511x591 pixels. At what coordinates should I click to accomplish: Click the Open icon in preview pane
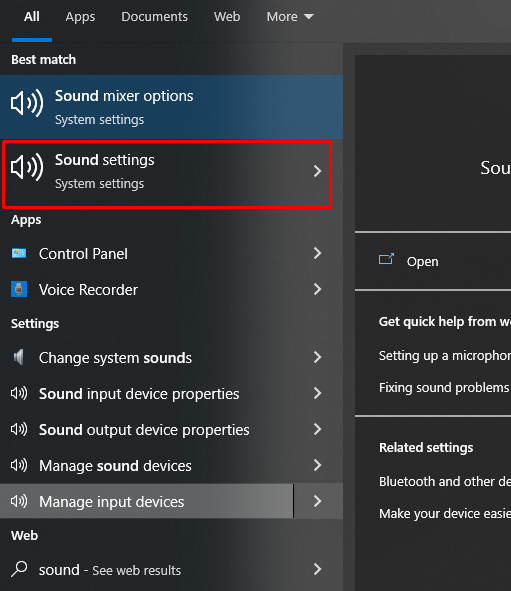click(386, 259)
